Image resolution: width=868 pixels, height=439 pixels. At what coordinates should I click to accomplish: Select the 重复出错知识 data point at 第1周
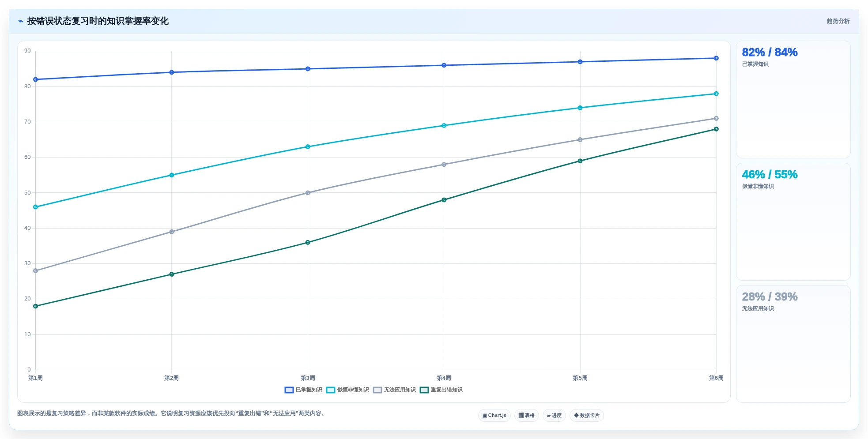click(36, 306)
